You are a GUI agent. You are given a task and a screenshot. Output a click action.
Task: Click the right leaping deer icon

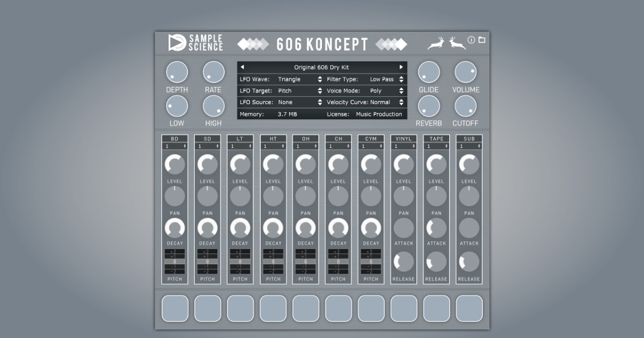(x=457, y=43)
